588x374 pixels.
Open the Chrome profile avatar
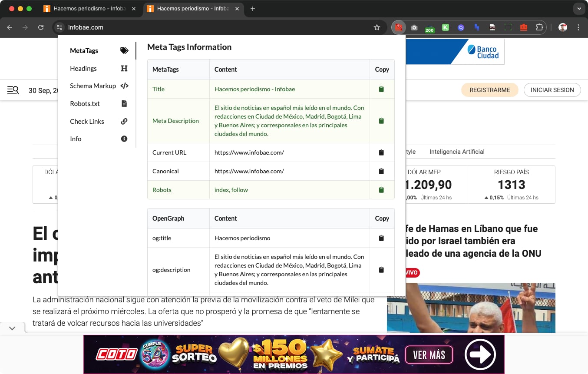pyautogui.click(x=563, y=27)
